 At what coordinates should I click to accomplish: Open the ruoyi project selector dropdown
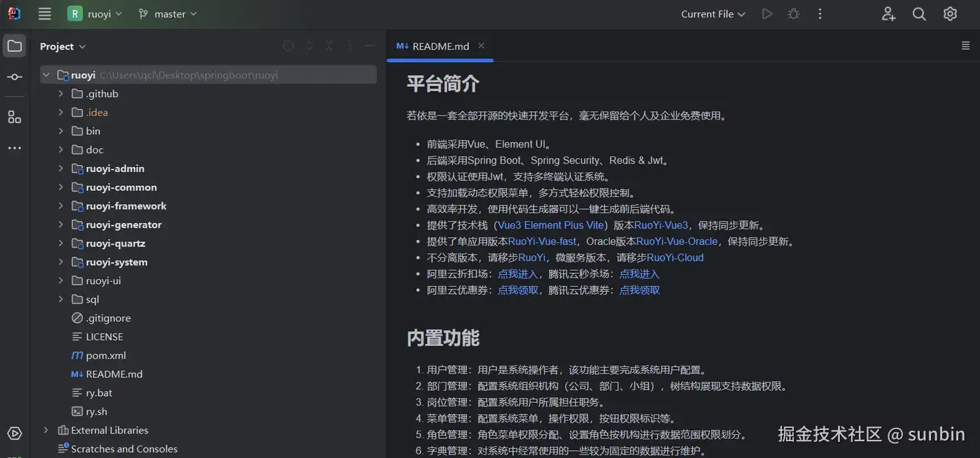coord(95,14)
